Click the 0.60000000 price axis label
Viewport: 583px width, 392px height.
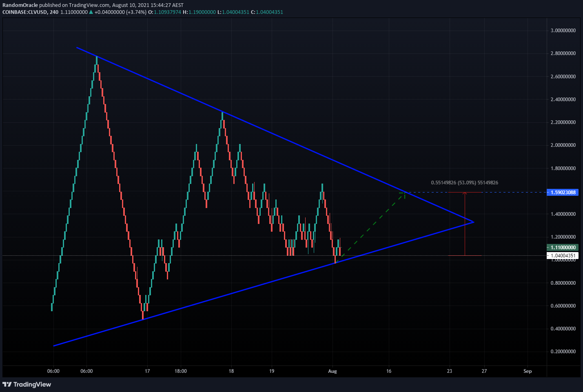[x=563, y=306]
